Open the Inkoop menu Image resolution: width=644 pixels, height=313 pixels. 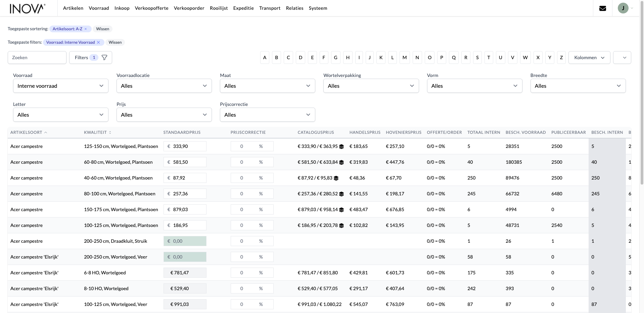point(122,8)
